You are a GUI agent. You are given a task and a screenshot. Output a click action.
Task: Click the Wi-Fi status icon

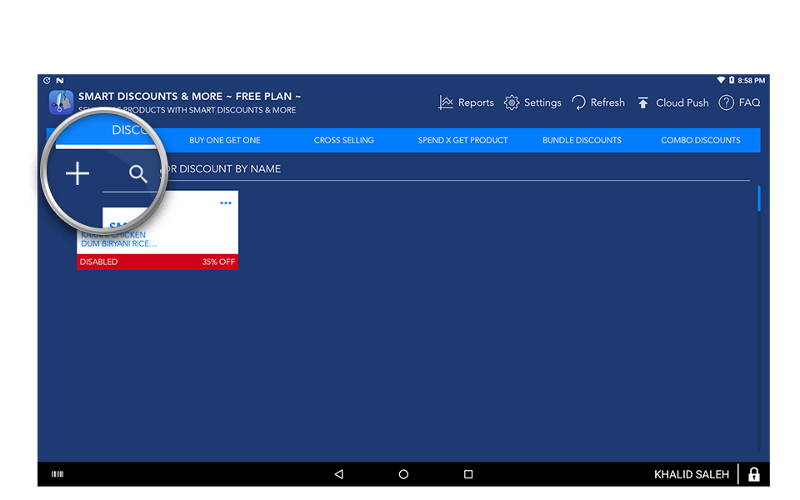click(x=720, y=80)
